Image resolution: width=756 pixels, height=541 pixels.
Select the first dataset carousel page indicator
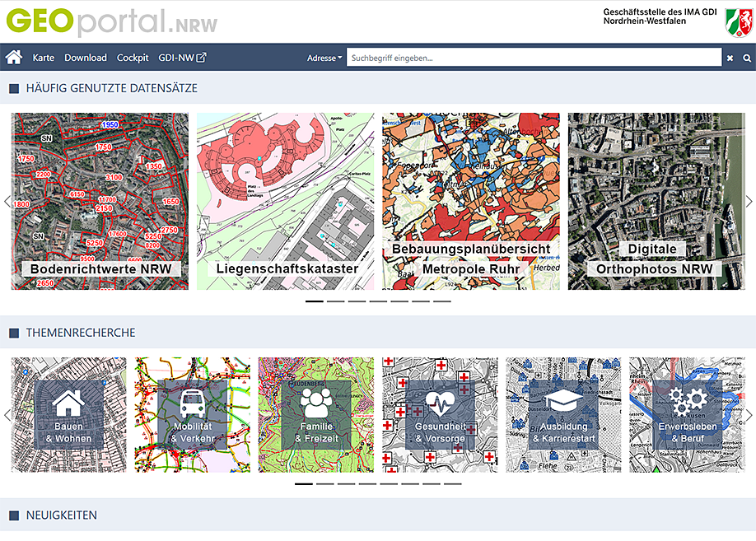pos(315,301)
